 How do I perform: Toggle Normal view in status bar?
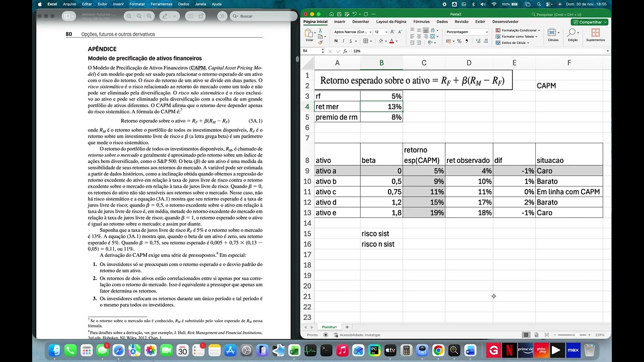(526, 335)
